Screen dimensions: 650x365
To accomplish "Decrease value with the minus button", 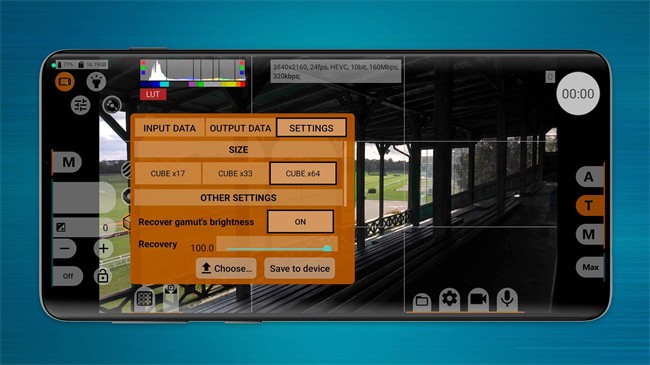I will tap(65, 248).
